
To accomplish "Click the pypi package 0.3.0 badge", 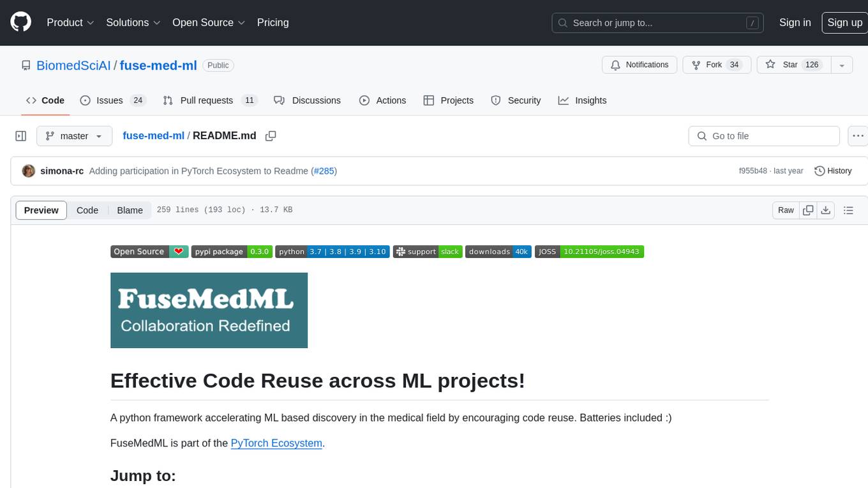I will pos(232,252).
